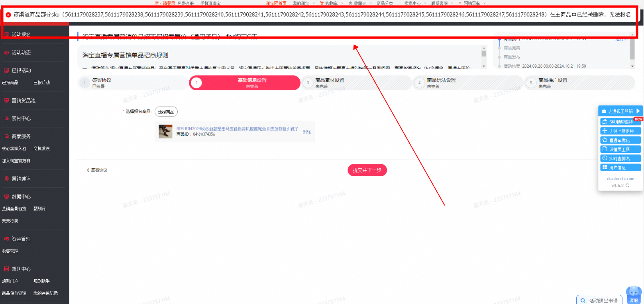Click the refresh icon beside v3.6.2

pos(627,185)
